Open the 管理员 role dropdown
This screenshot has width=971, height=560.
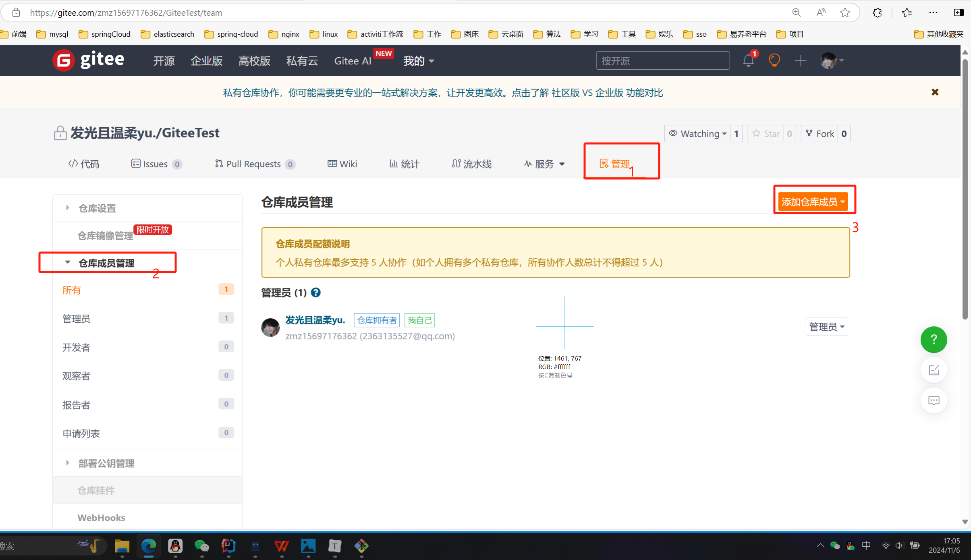pyautogui.click(x=827, y=327)
